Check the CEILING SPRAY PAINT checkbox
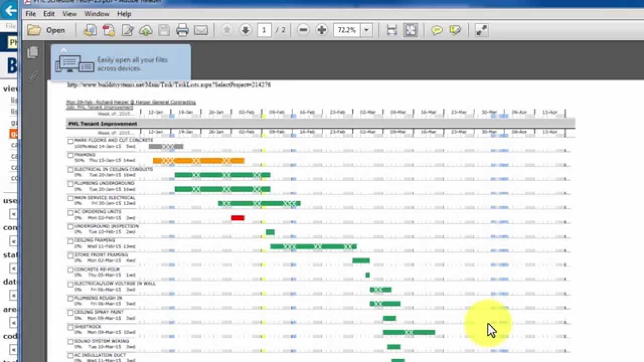Screen dimensions: 644x362 pos(70,313)
